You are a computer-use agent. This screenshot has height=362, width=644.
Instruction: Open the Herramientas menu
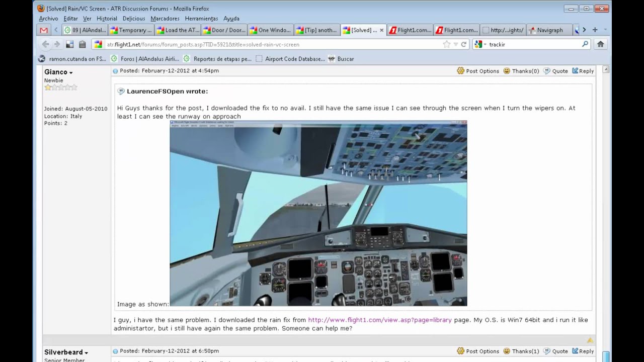[x=201, y=19]
